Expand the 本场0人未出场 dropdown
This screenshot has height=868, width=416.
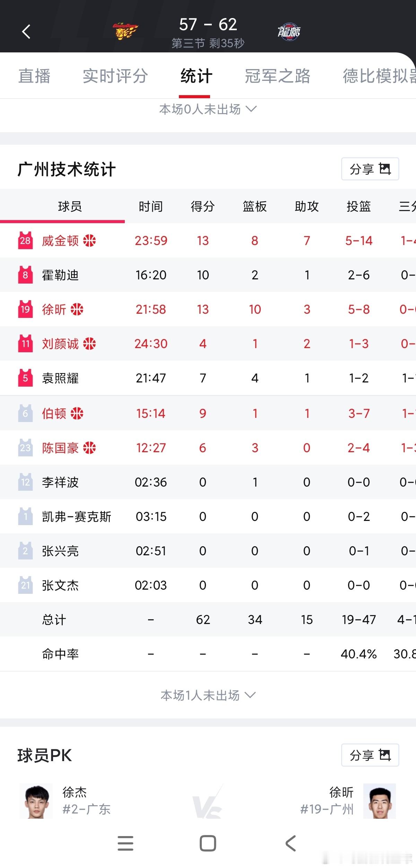click(208, 109)
